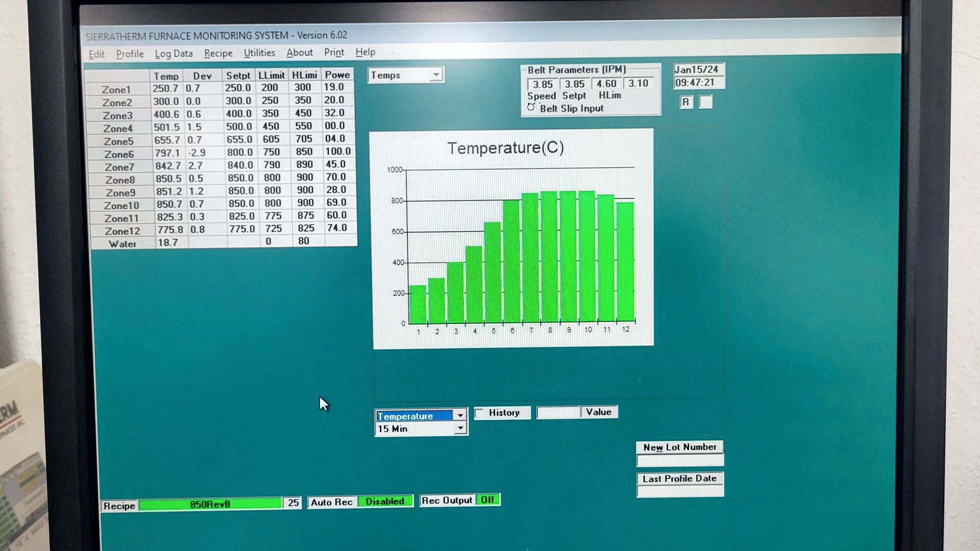
Task: Open the Log Data menu
Action: (x=174, y=54)
